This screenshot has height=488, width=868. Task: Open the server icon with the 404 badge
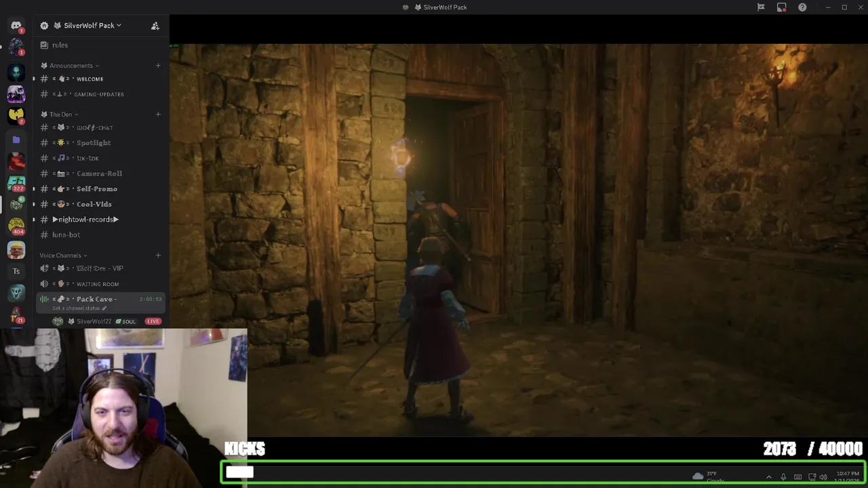tap(16, 226)
